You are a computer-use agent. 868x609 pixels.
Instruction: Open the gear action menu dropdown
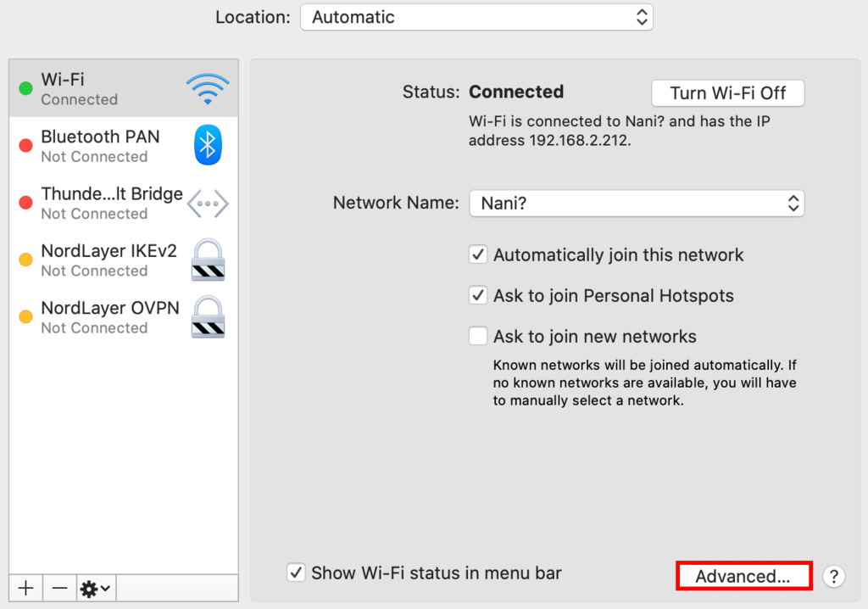pos(96,588)
